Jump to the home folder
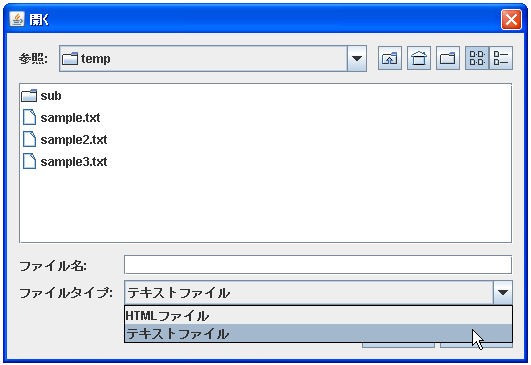This screenshot has height=365, width=531. coord(419,58)
